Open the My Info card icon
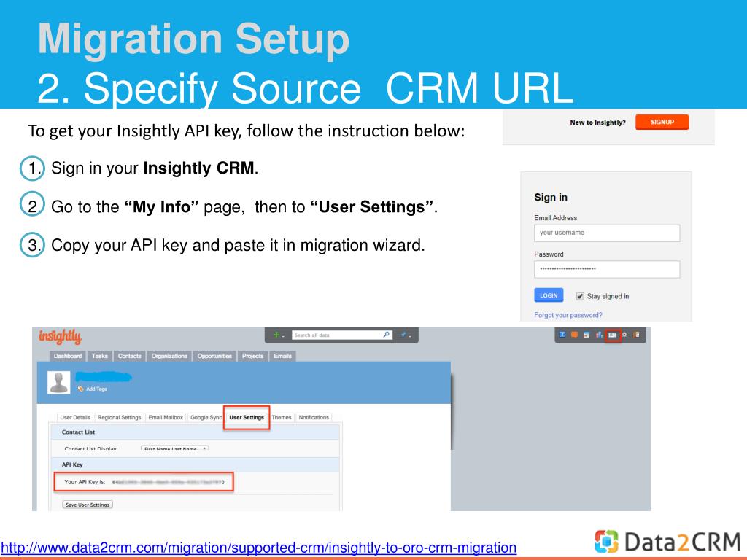This screenshot has height=560, width=747. pyautogui.click(x=612, y=335)
